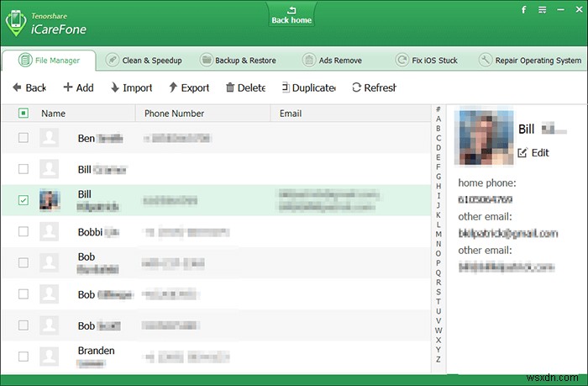
Task: Jump to letter Z in alphabet index
Action: click(x=438, y=359)
